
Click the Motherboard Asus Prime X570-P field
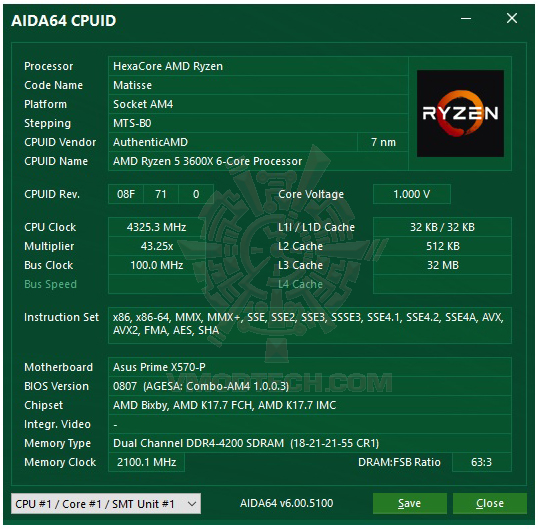coord(310,367)
